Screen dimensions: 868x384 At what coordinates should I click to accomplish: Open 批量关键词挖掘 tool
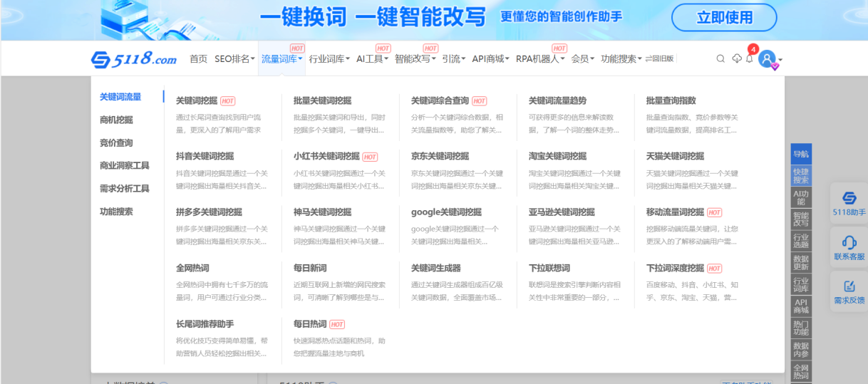[322, 100]
